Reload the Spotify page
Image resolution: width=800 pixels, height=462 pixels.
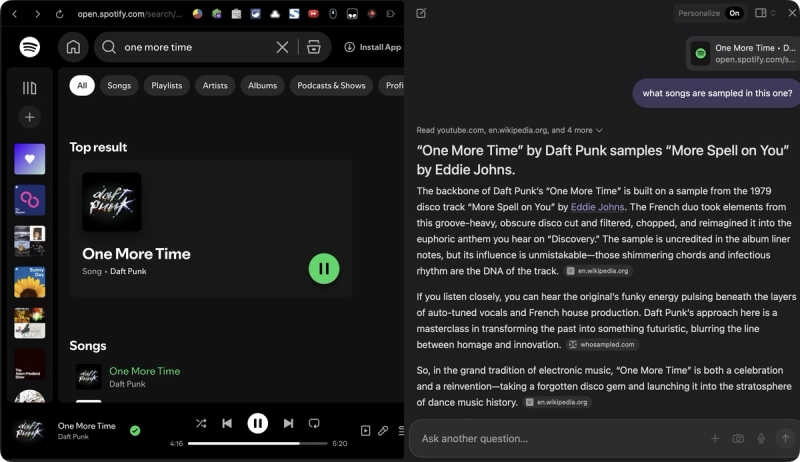pos(59,14)
